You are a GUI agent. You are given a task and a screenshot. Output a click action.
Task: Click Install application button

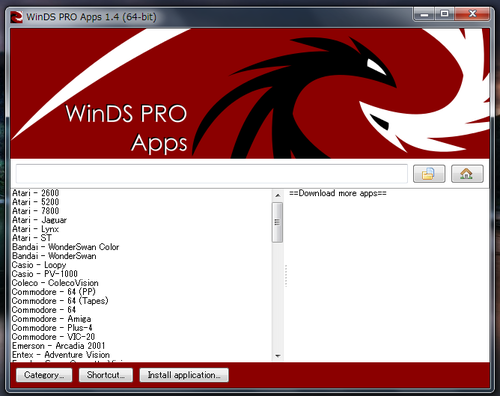click(x=184, y=375)
